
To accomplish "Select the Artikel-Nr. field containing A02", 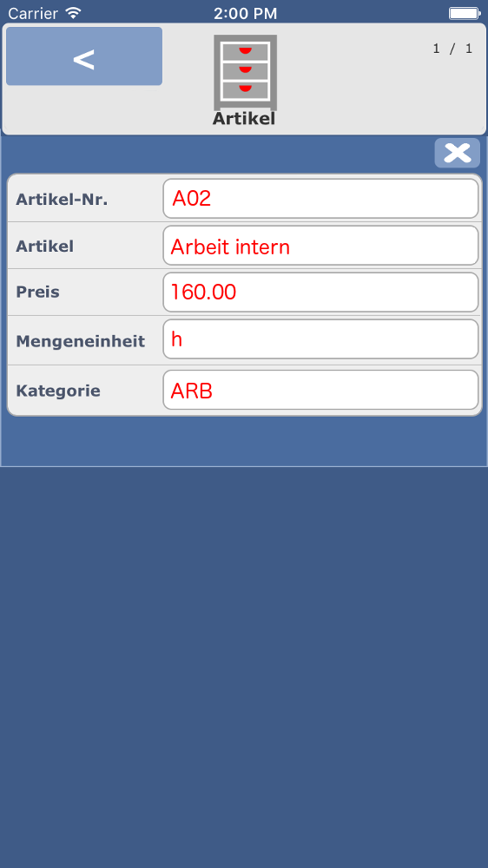I will pyautogui.click(x=320, y=198).
